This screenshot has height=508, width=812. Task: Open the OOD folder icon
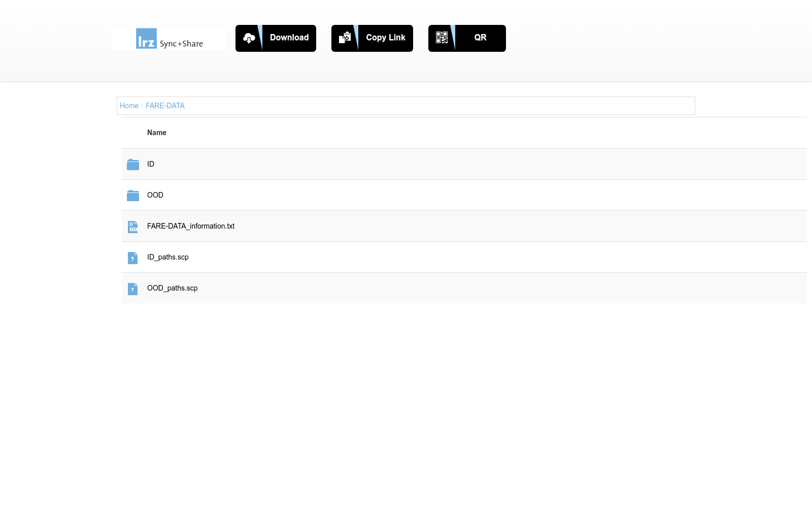tap(133, 196)
